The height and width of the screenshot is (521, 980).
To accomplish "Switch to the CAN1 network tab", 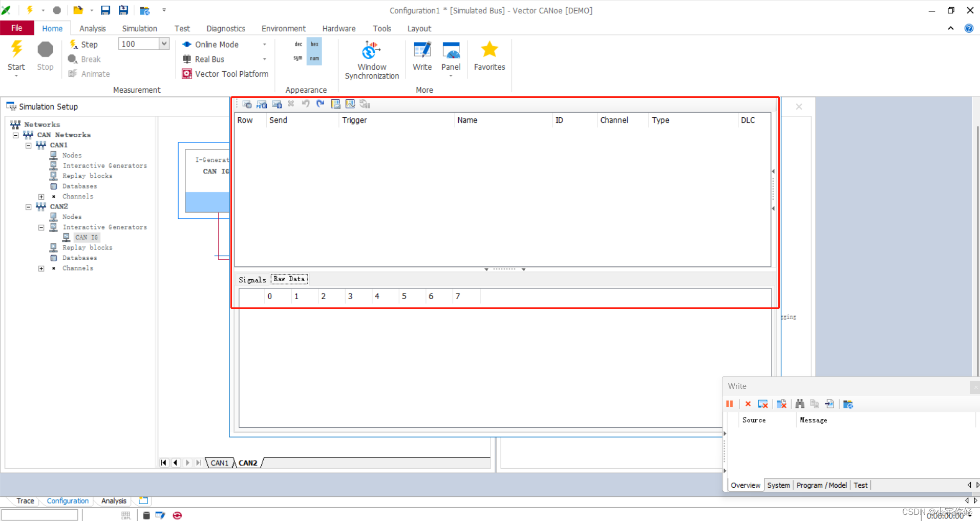I will 220,463.
